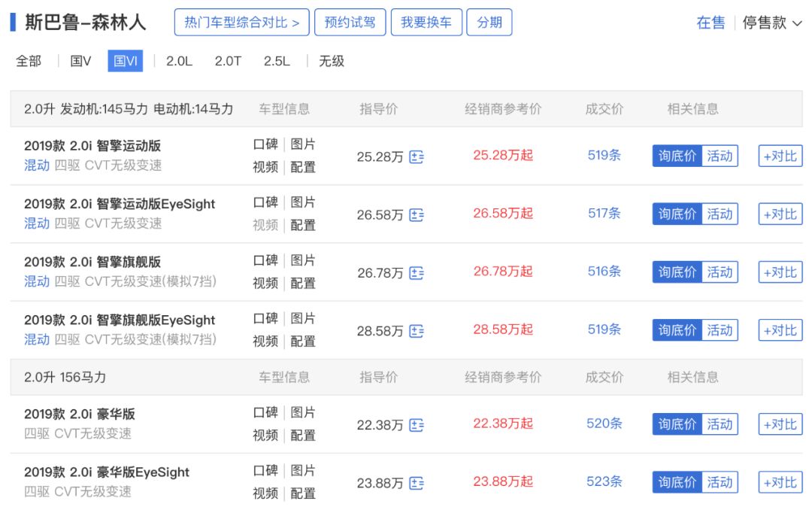This screenshot has width=812, height=507.
Task: Add 智擎旗舰版EyeSight to 对比
Action: coord(780,330)
